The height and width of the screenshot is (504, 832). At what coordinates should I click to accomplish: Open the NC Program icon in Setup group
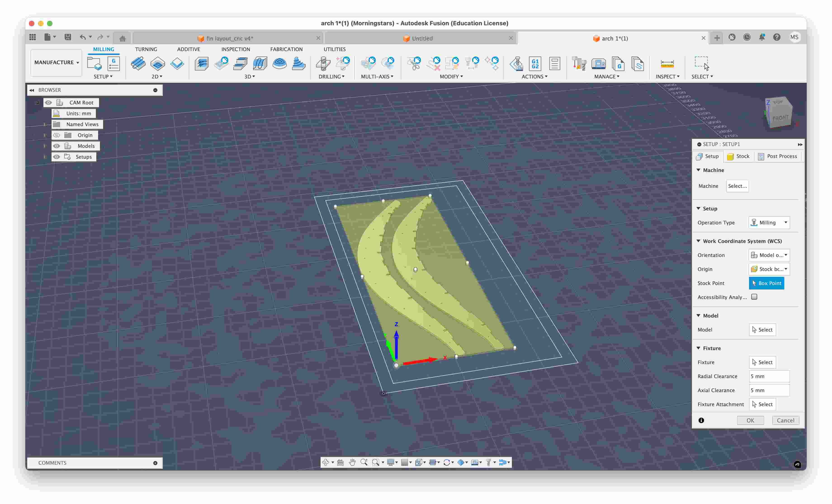point(113,64)
